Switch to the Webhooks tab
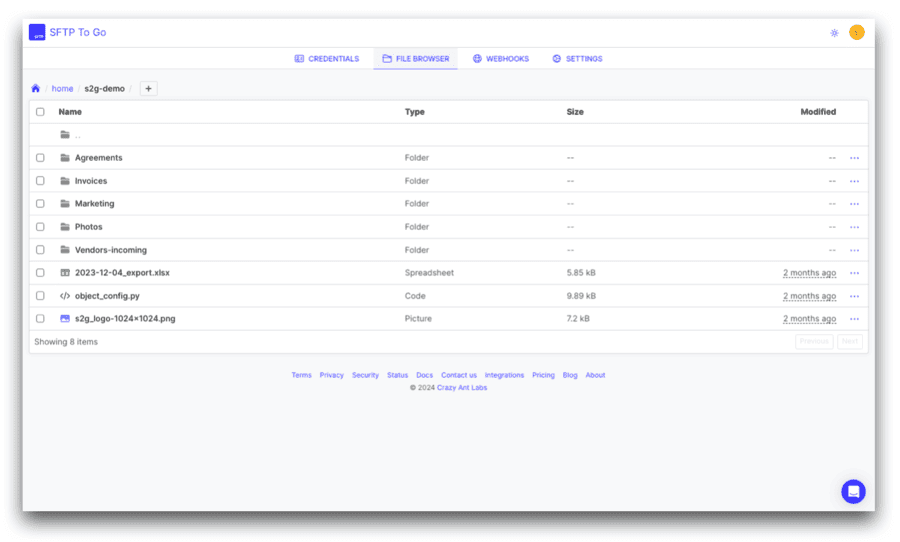Viewport: 900px width, 542px height. (x=501, y=59)
